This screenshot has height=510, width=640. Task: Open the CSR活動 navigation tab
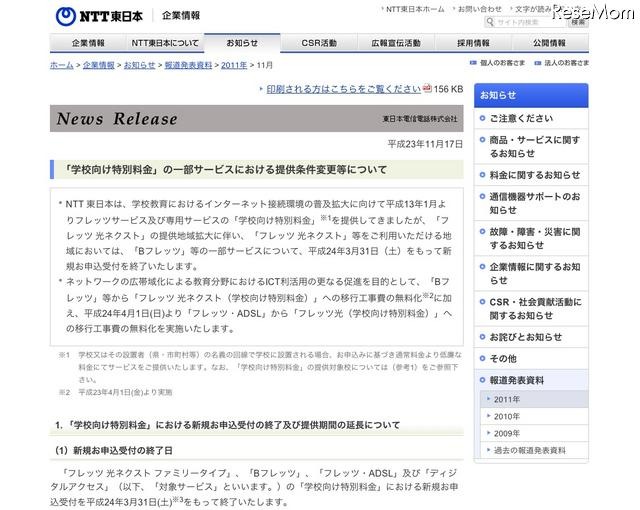tap(319, 43)
